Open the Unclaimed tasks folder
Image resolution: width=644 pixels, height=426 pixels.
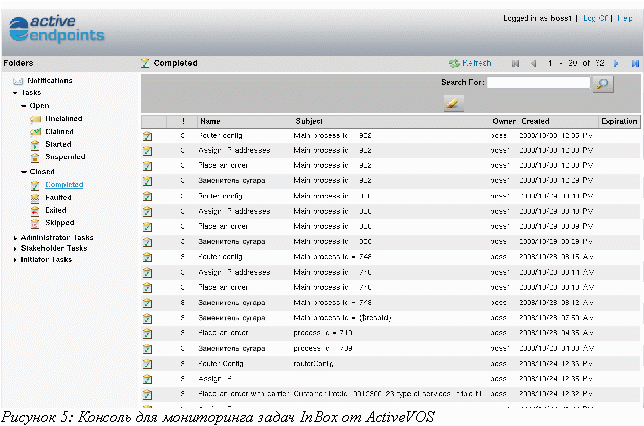click(x=64, y=118)
